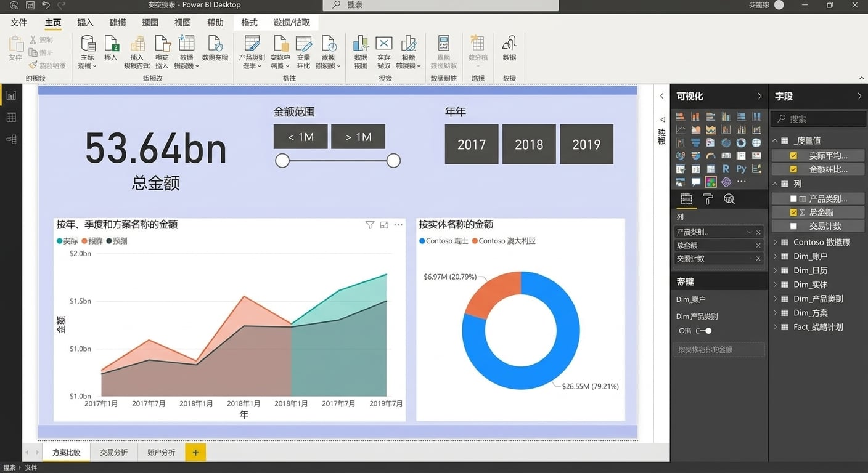Select the R script visual icon

(x=726, y=169)
